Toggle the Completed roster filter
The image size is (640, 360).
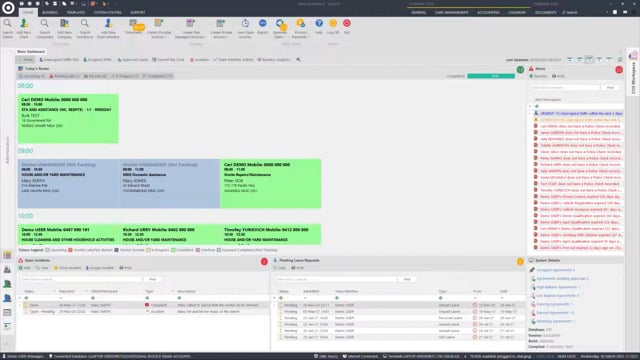[158, 76]
